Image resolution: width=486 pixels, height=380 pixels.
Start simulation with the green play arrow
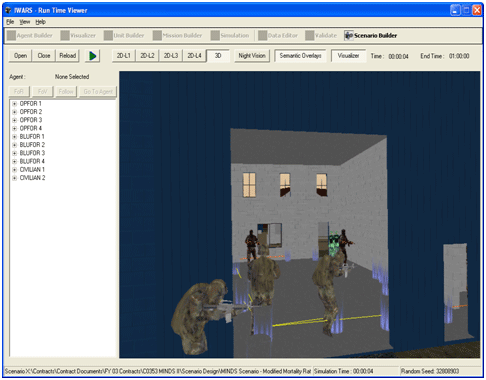click(x=92, y=56)
